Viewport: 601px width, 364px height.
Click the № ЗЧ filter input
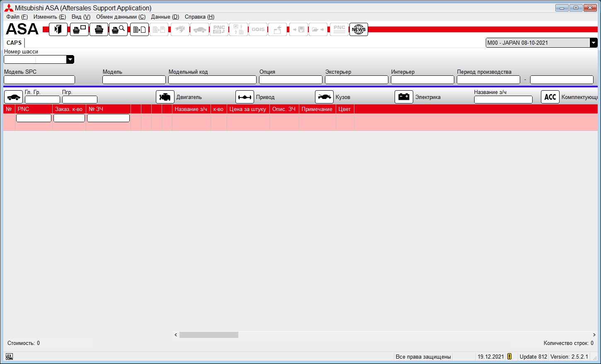click(x=108, y=118)
